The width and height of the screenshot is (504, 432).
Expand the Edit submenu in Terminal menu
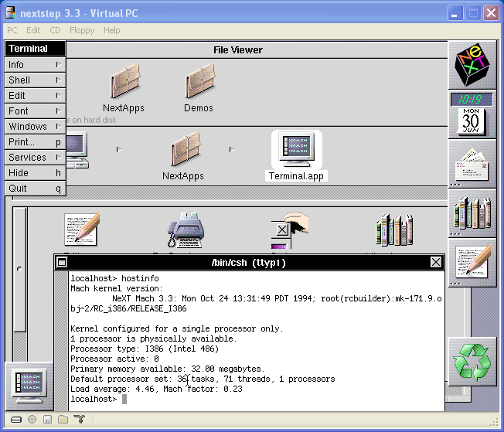pos(36,96)
